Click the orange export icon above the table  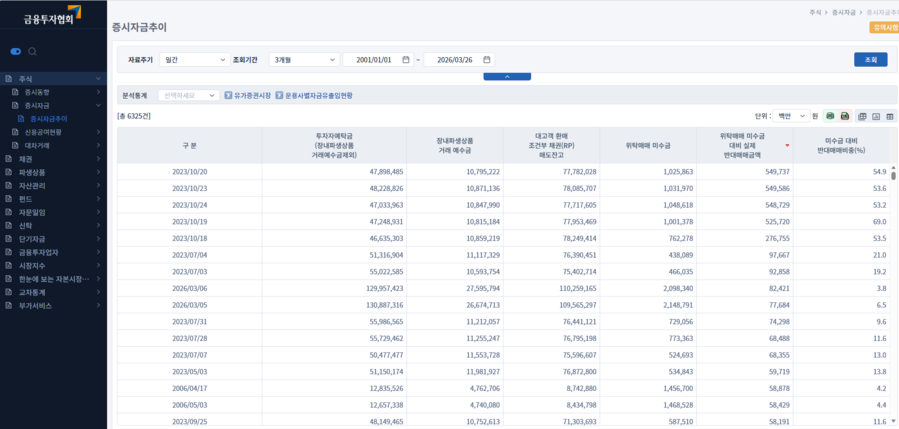tap(844, 116)
